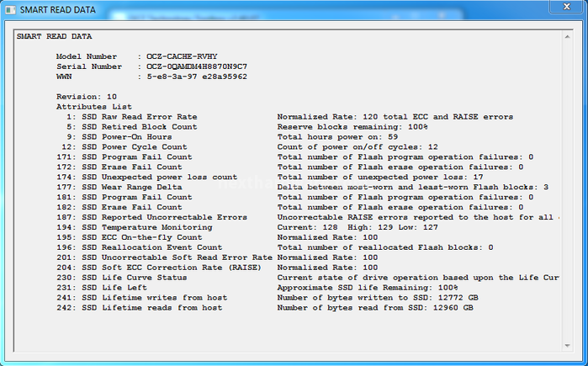Click the scrollbar down arrow
This screenshot has width=588, height=366.
(567, 345)
